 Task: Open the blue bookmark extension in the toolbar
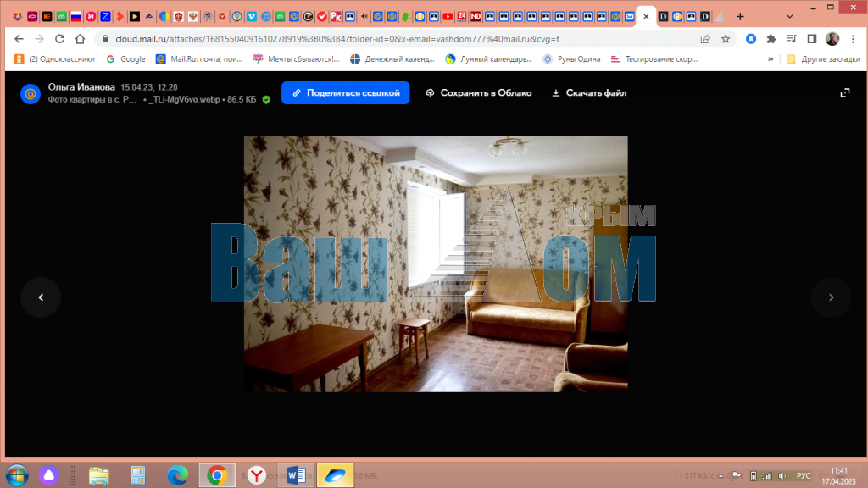751,39
